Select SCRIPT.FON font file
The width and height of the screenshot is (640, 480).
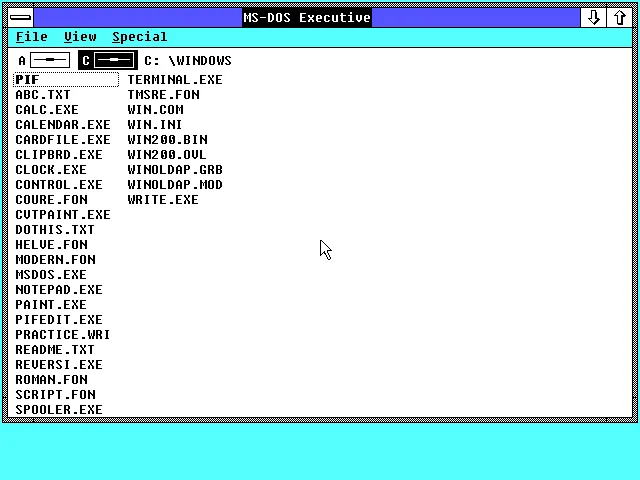click(56, 395)
